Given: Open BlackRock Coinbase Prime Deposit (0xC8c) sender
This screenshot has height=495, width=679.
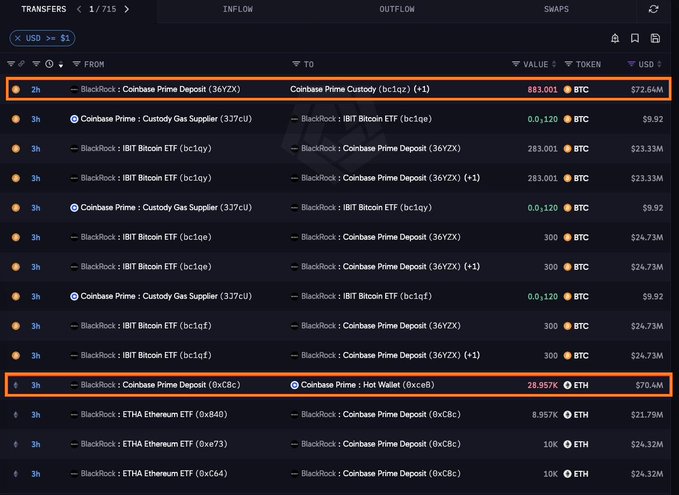Looking at the screenshot, I should click(155, 385).
